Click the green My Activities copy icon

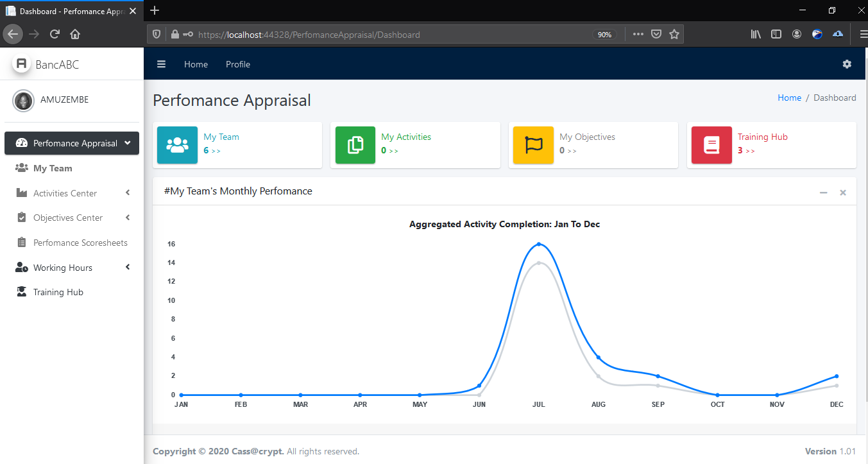point(355,145)
